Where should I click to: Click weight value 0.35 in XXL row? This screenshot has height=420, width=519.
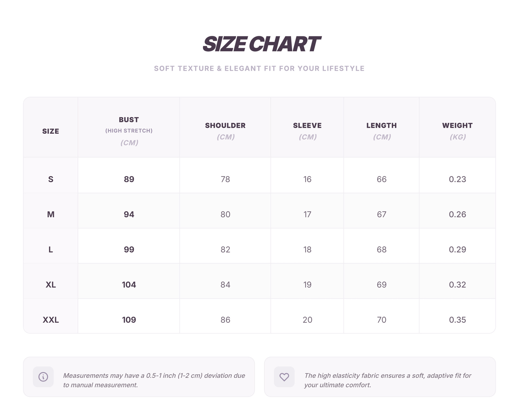point(457,320)
